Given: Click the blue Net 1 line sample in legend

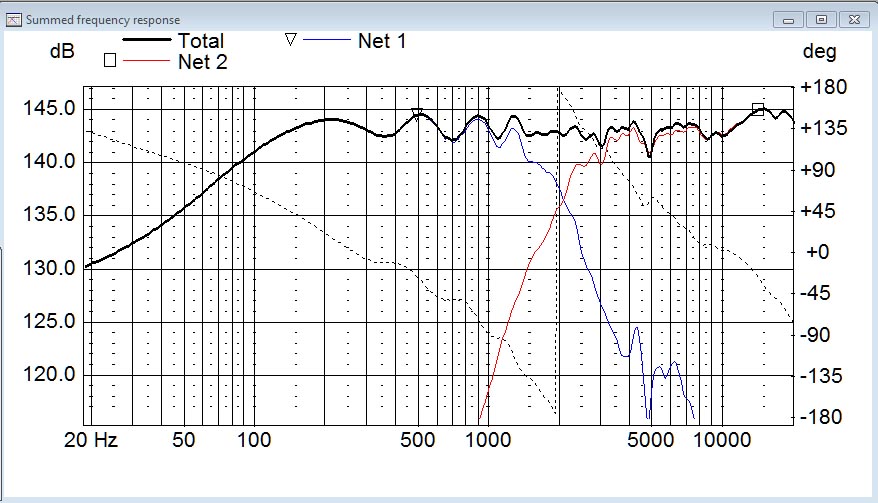Looking at the screenshot, I should click(326, 40).
